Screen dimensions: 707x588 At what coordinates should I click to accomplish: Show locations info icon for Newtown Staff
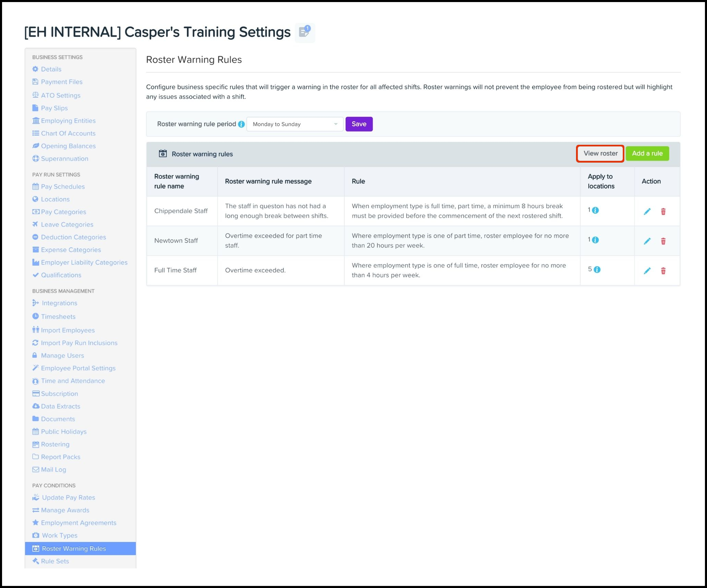tap(596, 240)
